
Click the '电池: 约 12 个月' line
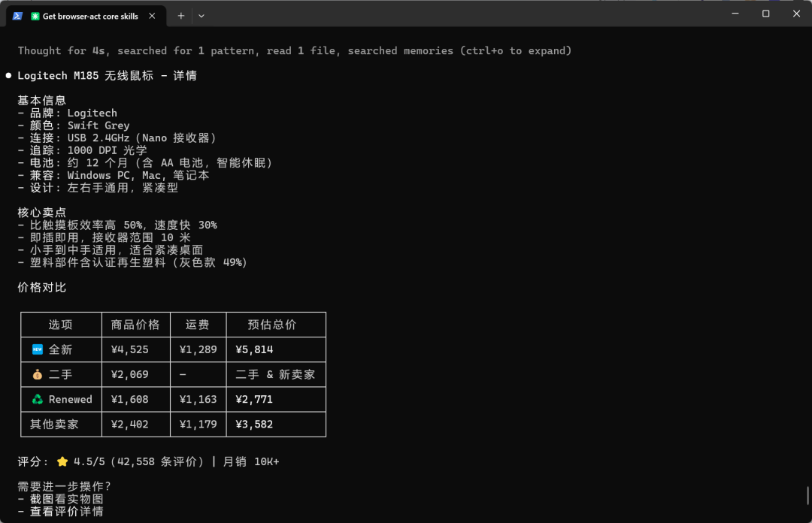[145, 162]
